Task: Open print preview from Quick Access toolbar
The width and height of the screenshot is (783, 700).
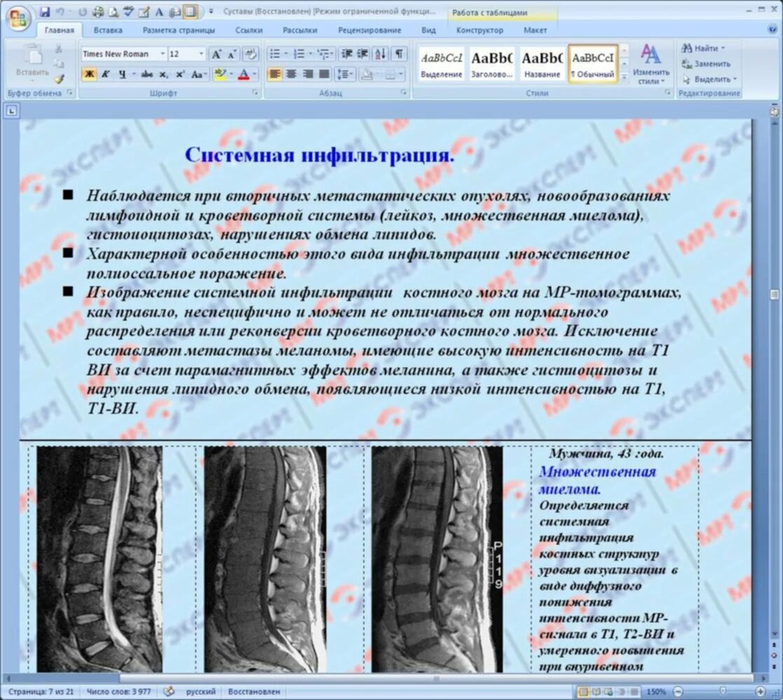Action: pos(114,11)
